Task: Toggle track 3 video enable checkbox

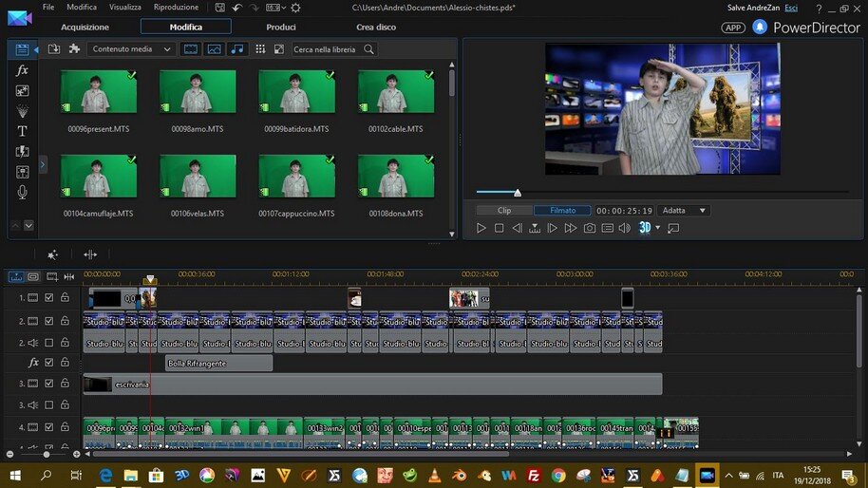Action: (x=49, y=383)
